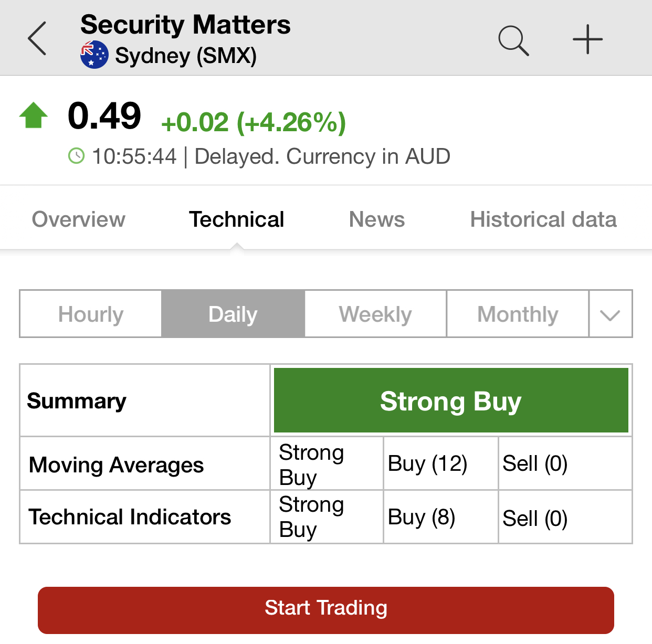Open the Moving Averages row
Viewport: 652px width, 644px height.
coord(326,464)
